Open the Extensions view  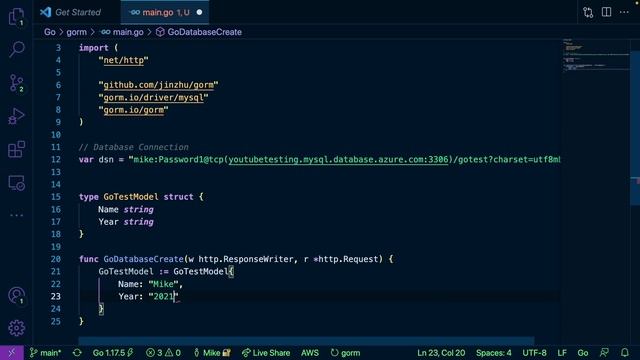click(16, 149)
